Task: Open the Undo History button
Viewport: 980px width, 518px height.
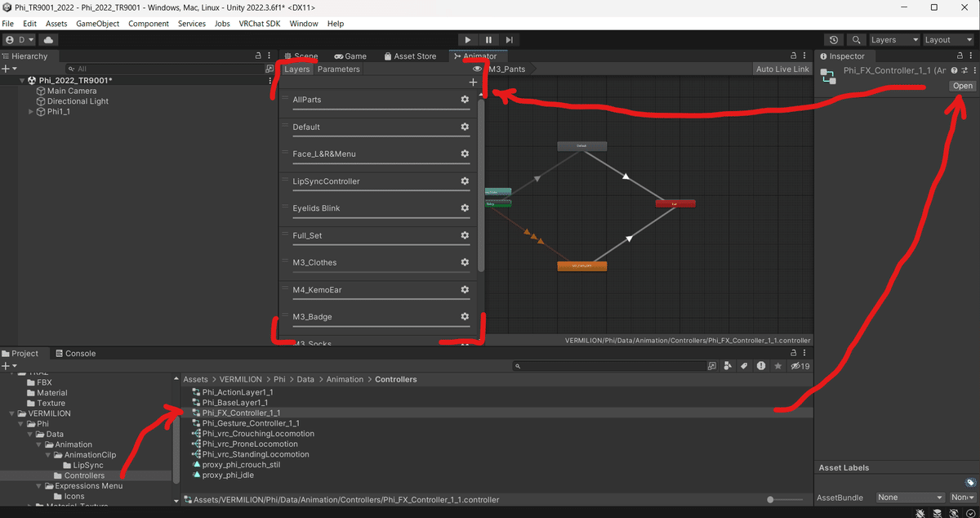Action: [x=833, y=39]
